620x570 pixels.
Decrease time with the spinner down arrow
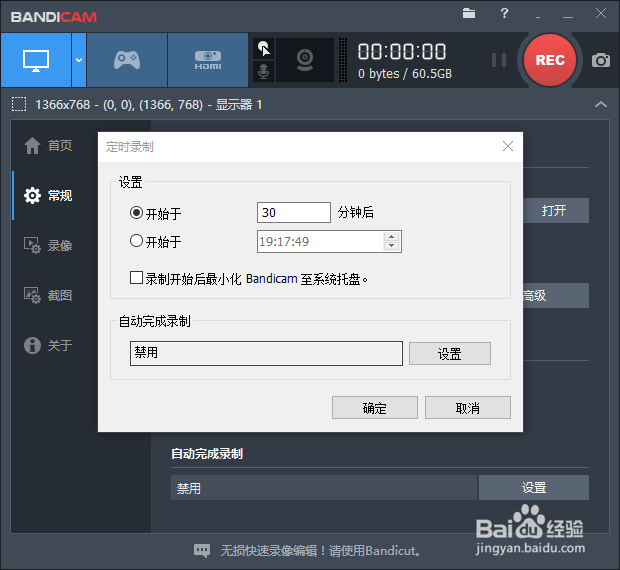pyautogui.click(x=391, y=246)
